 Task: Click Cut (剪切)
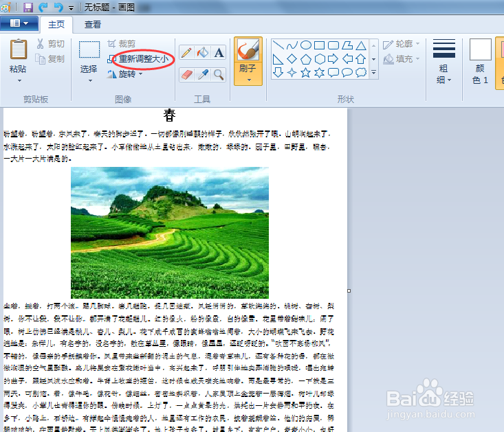point(51,44)
